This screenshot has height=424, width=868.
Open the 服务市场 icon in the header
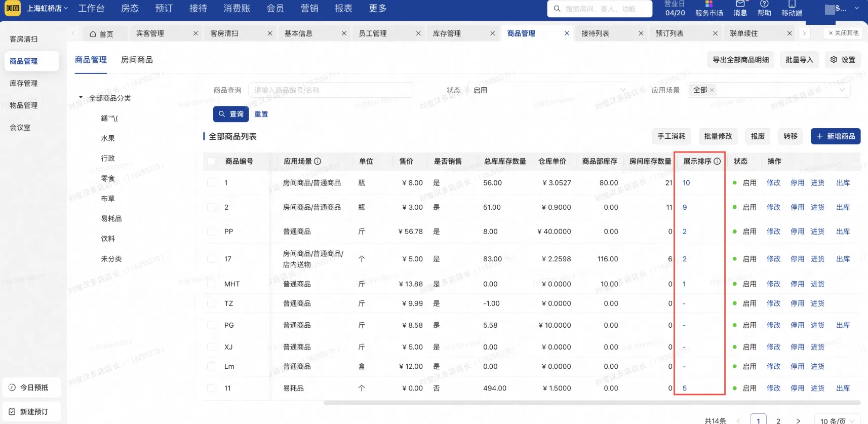pos(709,4)
